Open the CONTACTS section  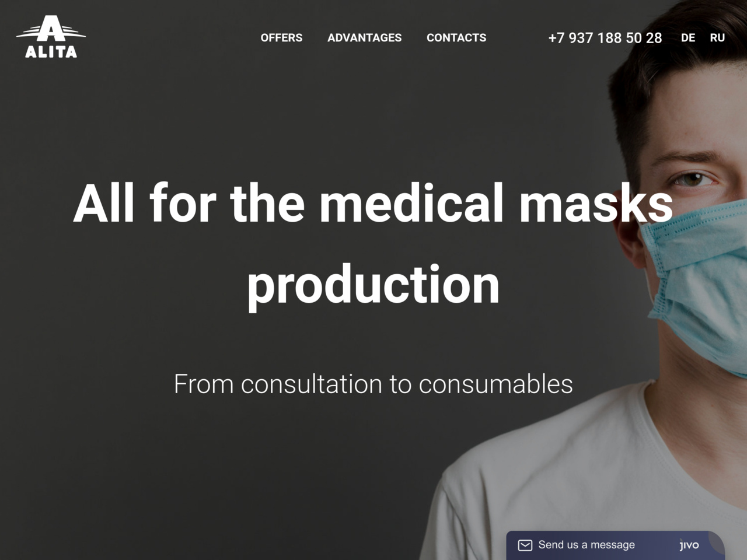(x=456, y=37)
